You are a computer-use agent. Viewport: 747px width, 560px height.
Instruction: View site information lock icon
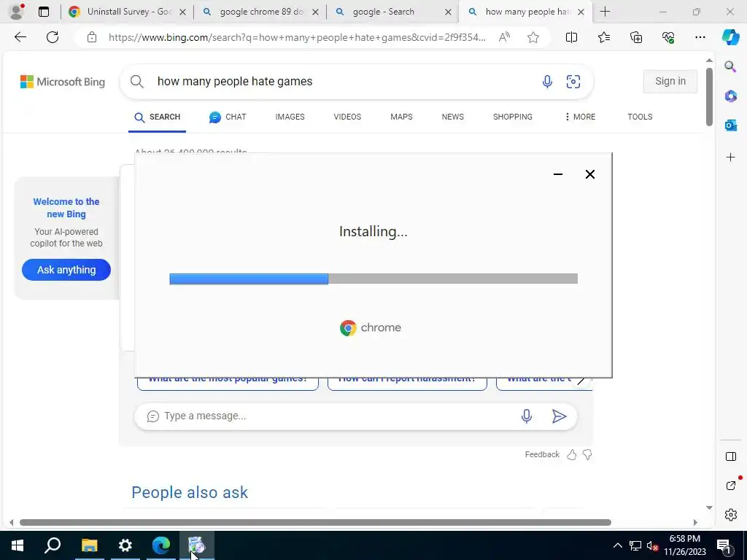[92, 37]
